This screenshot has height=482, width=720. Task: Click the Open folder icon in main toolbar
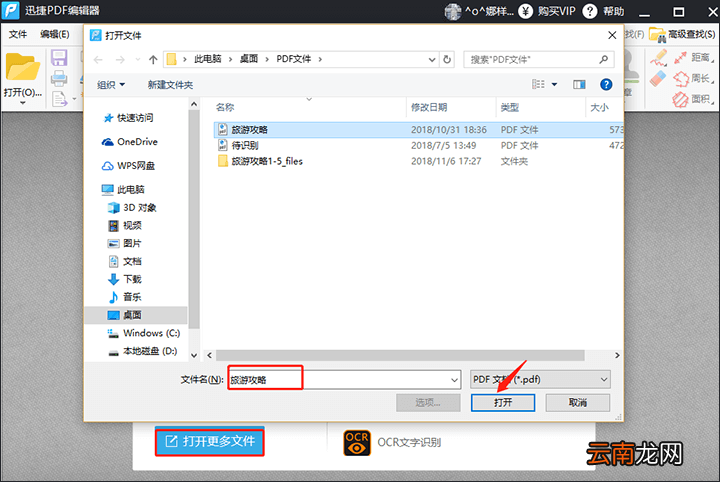coord(22,68)
